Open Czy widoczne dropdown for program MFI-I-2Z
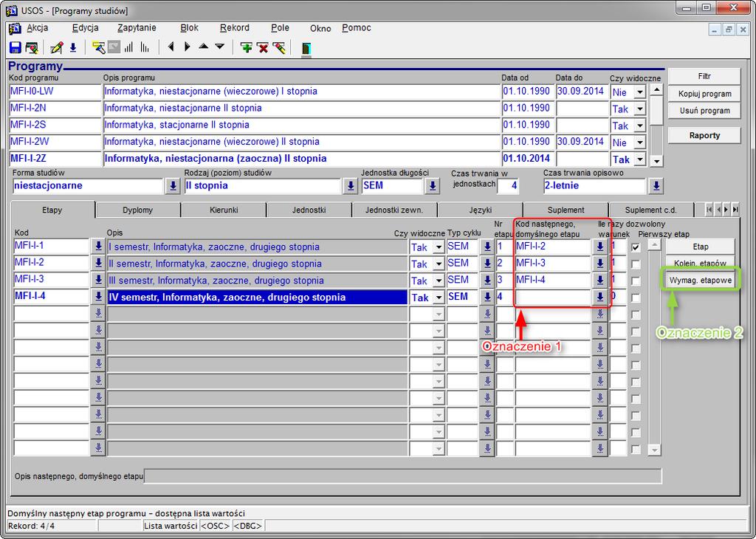This screenshot has width=756, height=539. pyautogui.click(x=640, y=159)
